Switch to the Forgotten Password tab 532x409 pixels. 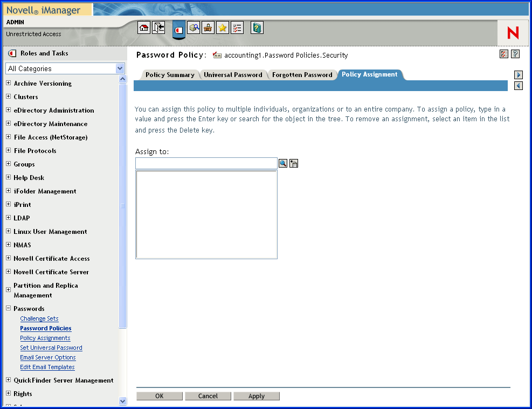pos(302,75)
